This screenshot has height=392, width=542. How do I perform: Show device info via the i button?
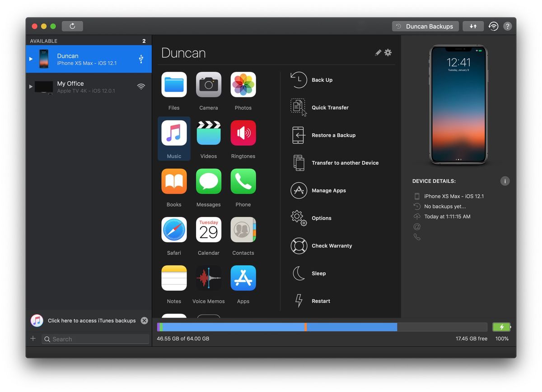pos(505,181)
